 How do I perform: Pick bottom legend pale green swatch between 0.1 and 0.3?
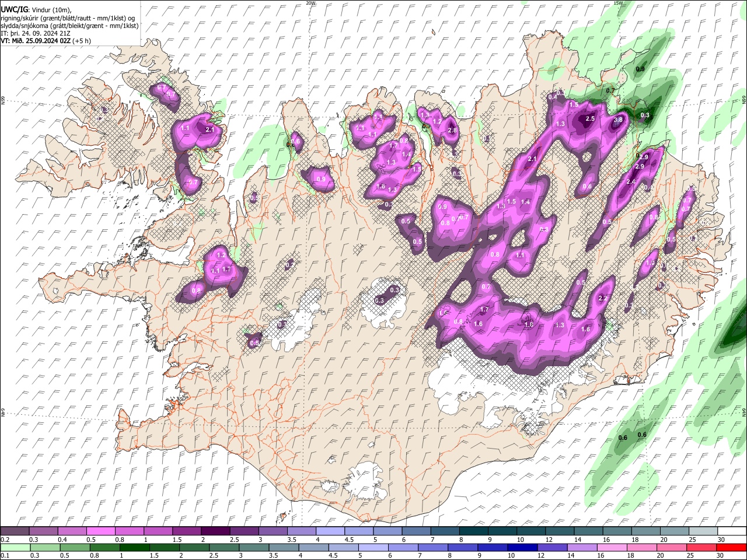pos(16,547)
